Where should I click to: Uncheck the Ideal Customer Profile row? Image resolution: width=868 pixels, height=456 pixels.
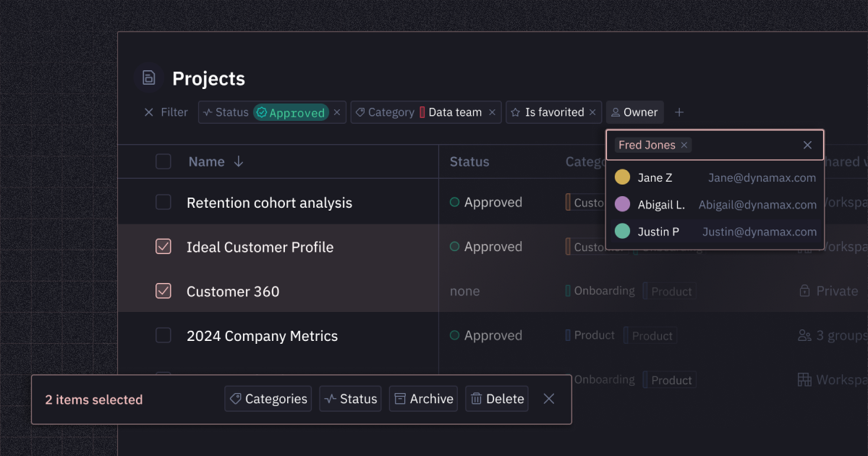pos(163,247)
